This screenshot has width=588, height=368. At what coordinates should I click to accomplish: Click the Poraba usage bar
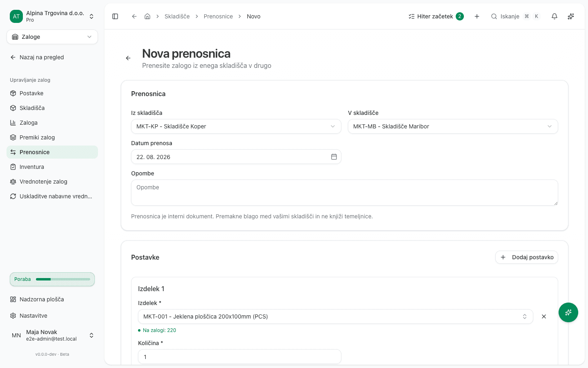pos(52,279)
